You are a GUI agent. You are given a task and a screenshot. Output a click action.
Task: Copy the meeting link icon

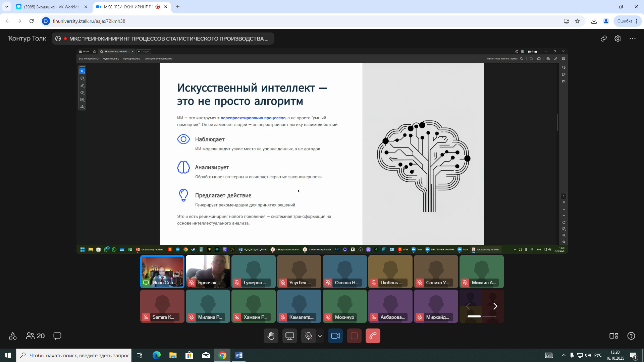point(604,39)
